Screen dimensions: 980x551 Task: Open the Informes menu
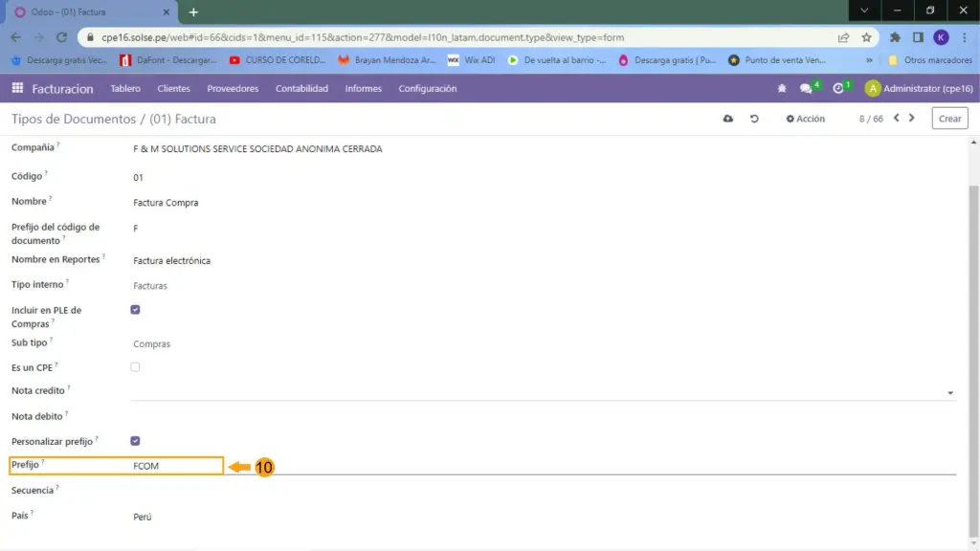tap(363, 89)
